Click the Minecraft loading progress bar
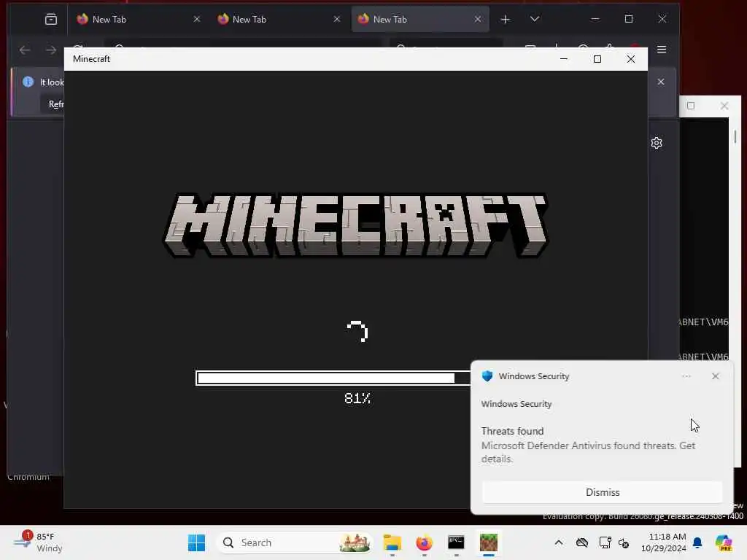Image resolution: width=747 pixels, height=560 pixels. click(x=333, y=378)
